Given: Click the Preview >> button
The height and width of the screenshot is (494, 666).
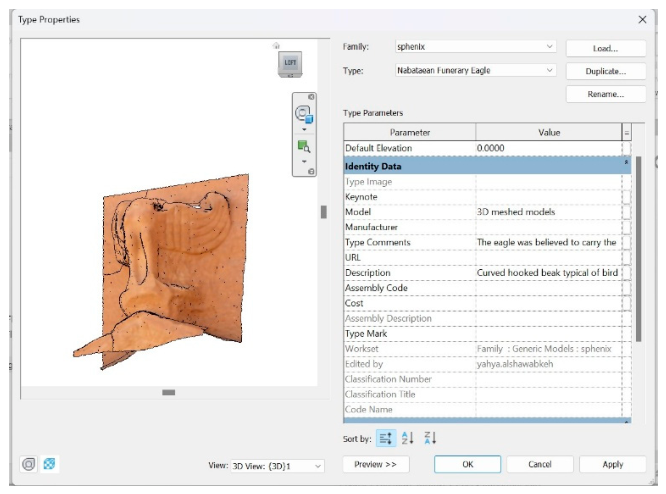Looking at the screenshot, I should click(375, 464).
